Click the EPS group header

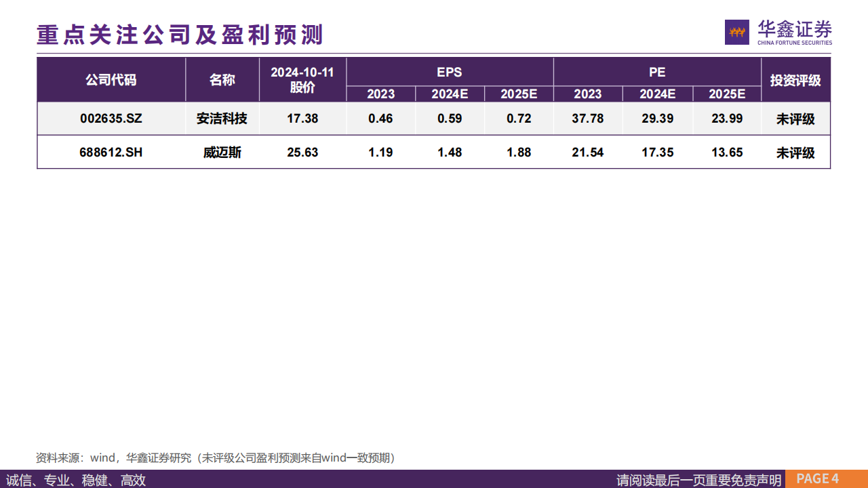click(x=450, y=72)
